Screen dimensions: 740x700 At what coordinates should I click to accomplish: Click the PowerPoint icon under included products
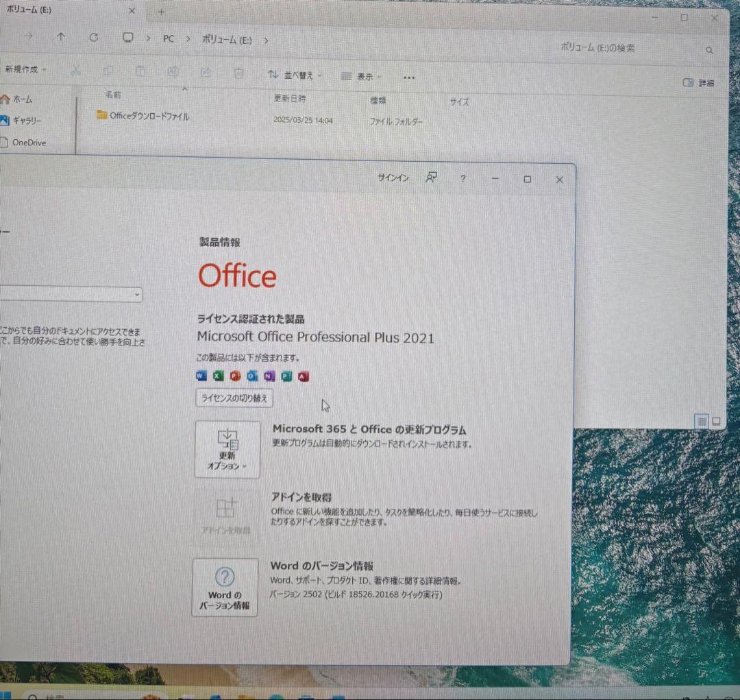(234, 376)
